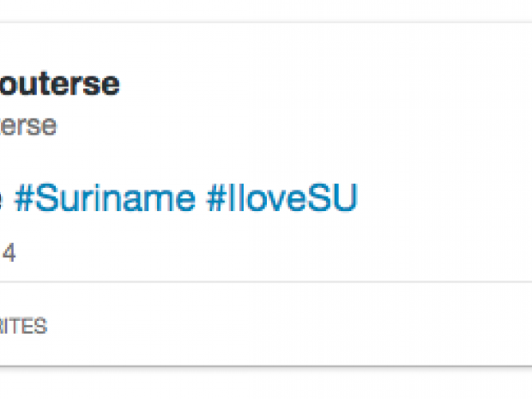Open the #IloveSU hashtag

[282, 199]
